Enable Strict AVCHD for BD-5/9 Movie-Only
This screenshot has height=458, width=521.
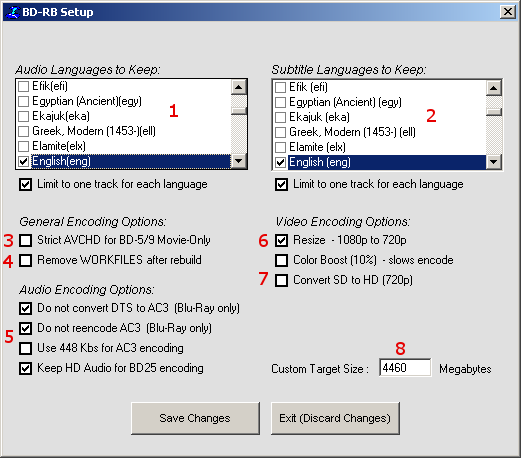pos(26,240)
